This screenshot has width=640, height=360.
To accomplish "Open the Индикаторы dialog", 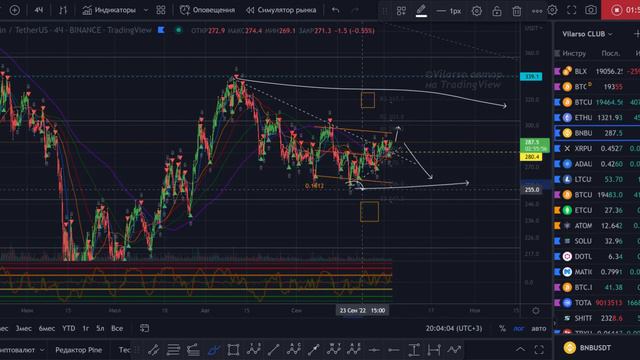I will pyautogui.click(x=109, y=10).
